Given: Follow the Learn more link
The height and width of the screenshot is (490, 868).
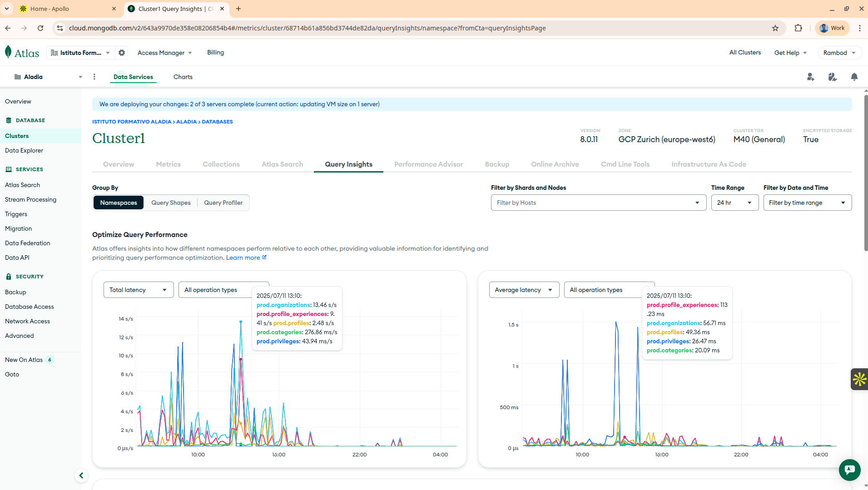Looking at the screenshot, I should (x=246, y=258).
